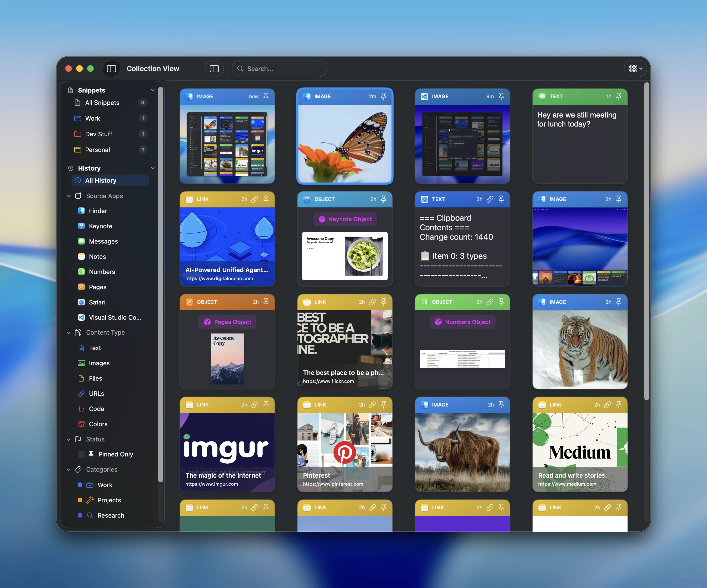The image size is (707, 588).
Task: Click link icon on Numbers Object card
Action: pyautogui.click(x=490, y=302)
